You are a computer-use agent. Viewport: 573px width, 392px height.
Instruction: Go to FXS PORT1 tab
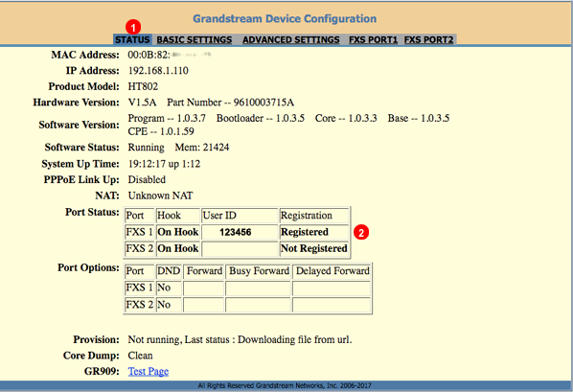click(x=373, y=39)
